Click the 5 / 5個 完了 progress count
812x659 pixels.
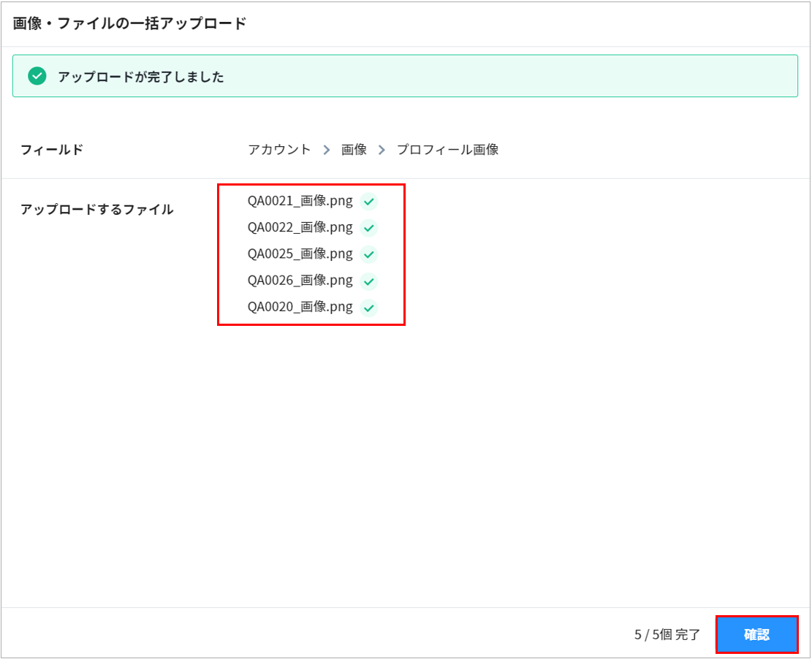[667, 635]
